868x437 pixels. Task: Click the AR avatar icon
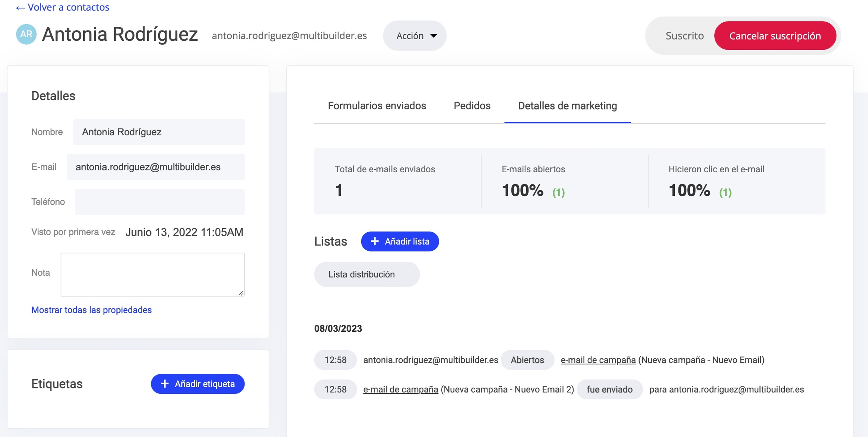coord(26,34)
